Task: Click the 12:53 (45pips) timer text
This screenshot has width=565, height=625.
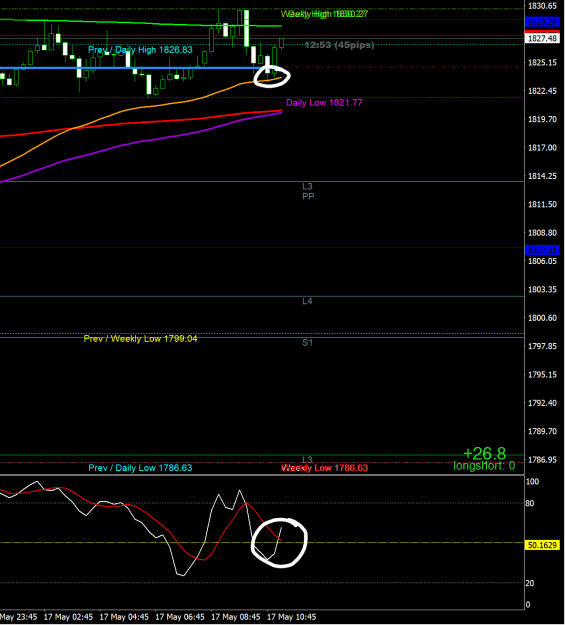Action: pyautogui.click(x=339, y=45)
